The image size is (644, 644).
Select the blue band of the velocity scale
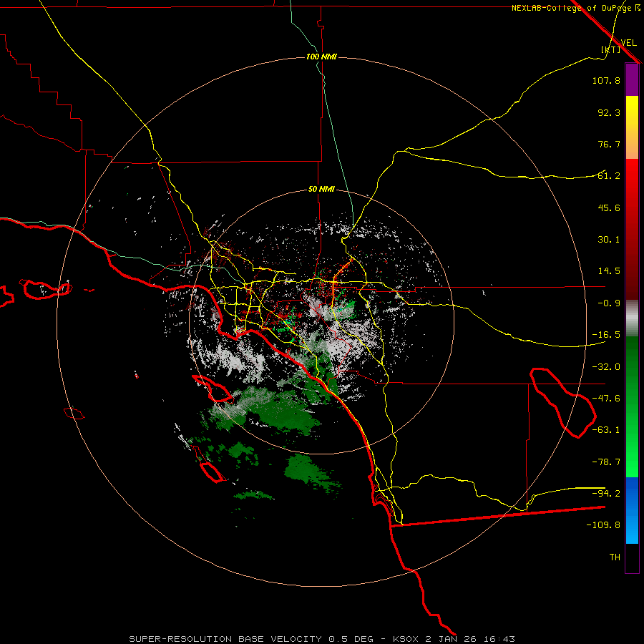632,510
